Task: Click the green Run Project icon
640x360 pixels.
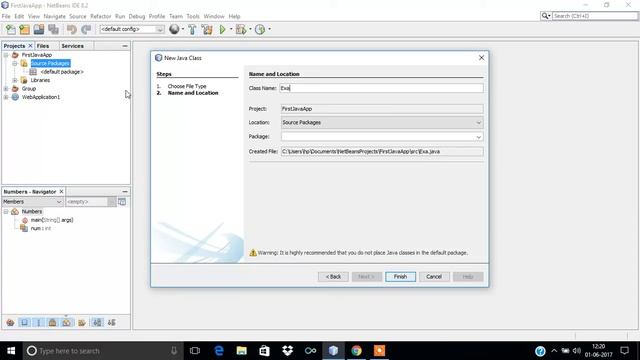Action: click(222, 29)
